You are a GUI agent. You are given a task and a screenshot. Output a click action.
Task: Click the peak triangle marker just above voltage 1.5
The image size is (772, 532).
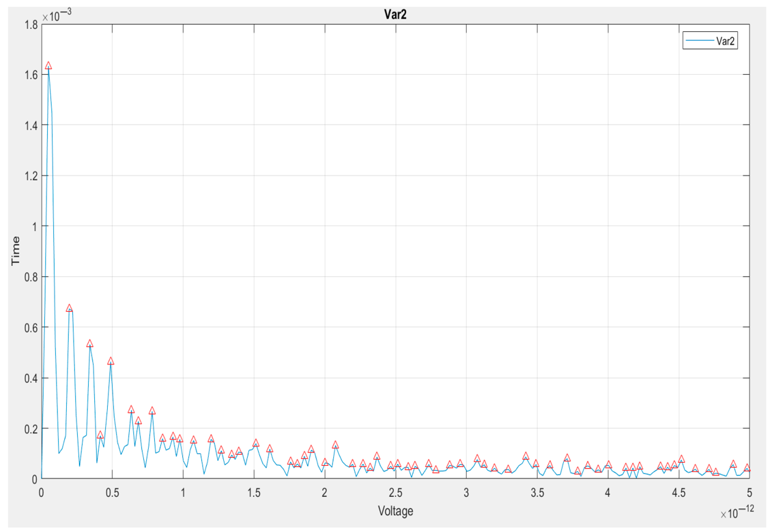click(x=256, y=443)
